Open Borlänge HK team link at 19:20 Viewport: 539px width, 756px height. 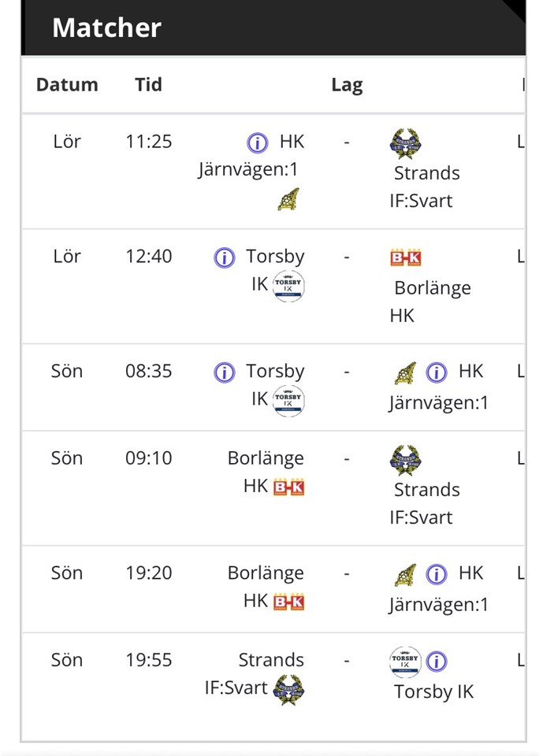point(265,585)
